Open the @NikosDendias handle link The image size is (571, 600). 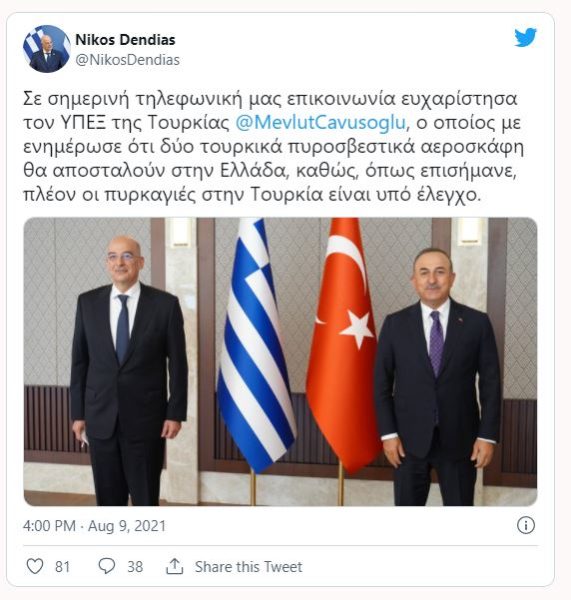click(x=127, y=60)
